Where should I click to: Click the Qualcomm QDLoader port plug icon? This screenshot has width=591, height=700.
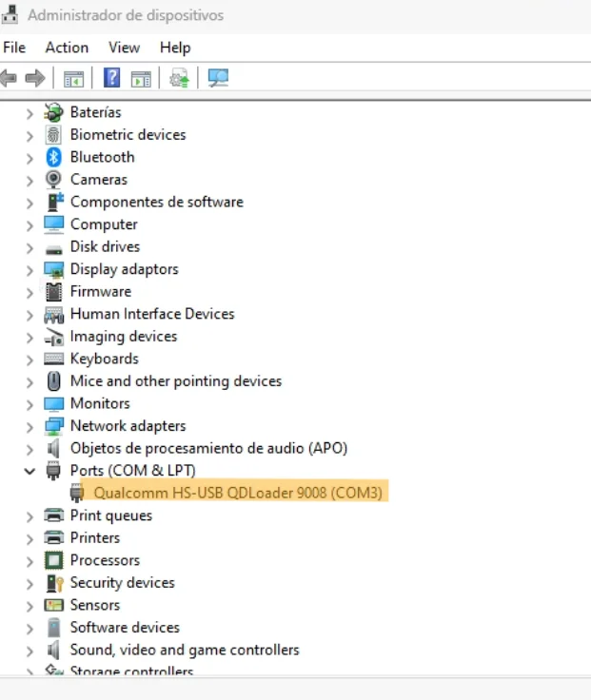pyautogui.click(x=77, y=494)
